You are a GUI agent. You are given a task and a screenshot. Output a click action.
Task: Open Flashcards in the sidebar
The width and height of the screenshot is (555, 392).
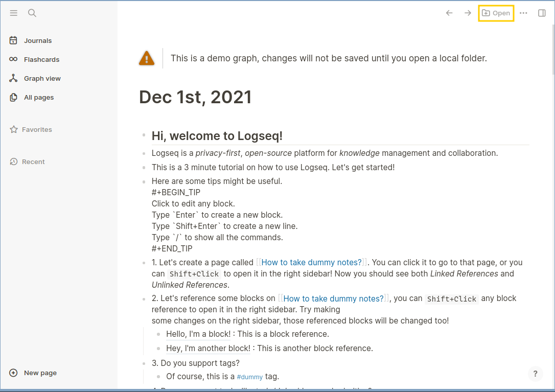click(x=41, y=59)
